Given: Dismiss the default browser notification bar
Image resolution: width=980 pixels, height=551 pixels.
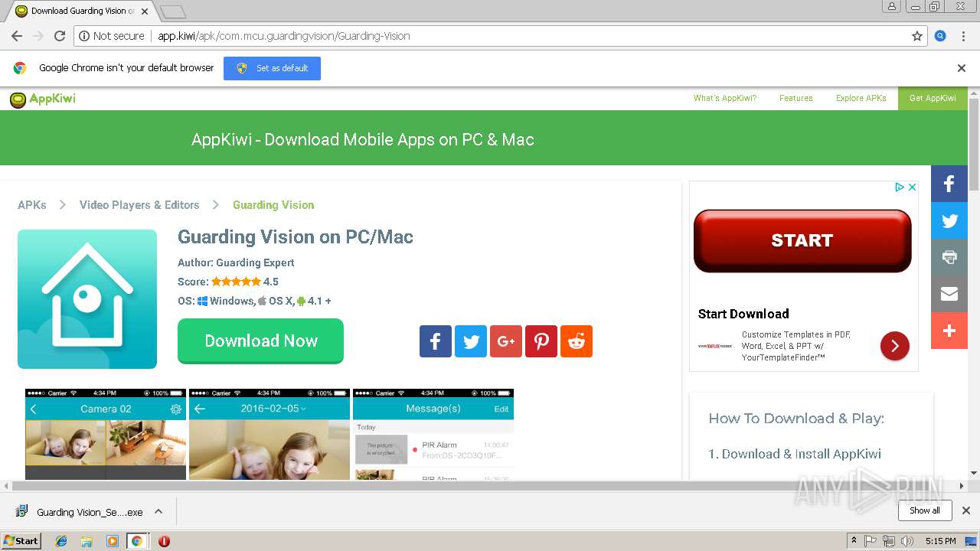Looking at the screenshot, I should [x=962, y=68].
